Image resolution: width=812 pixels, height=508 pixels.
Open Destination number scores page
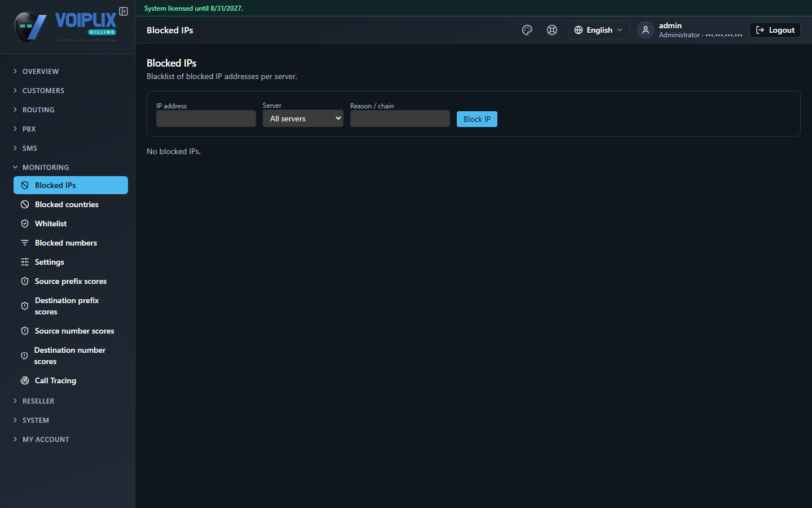(x=70, y=356)
